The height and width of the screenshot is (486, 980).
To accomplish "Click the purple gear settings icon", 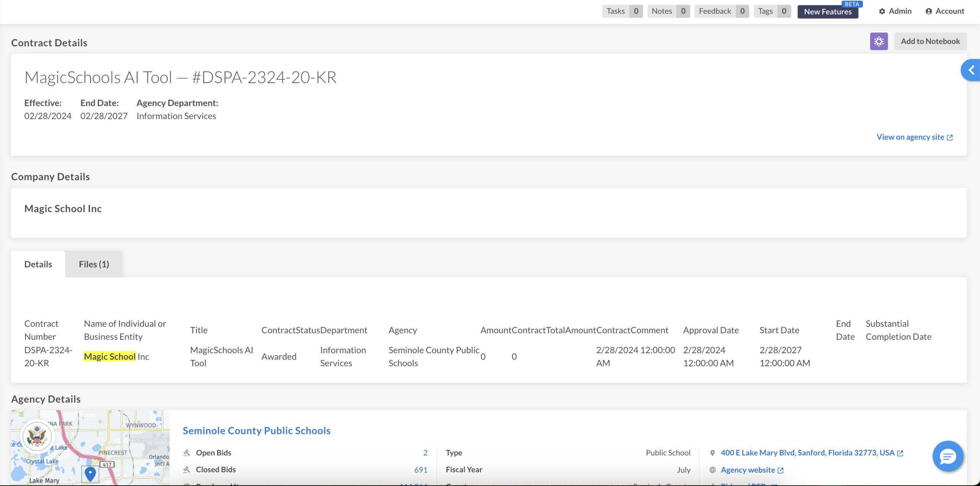I will 879,41.
